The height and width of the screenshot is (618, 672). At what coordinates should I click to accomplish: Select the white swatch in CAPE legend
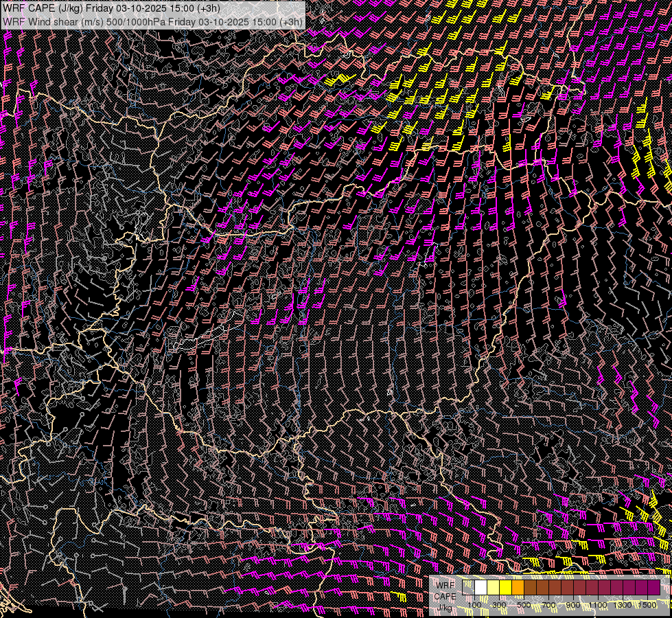click(481, 587)
